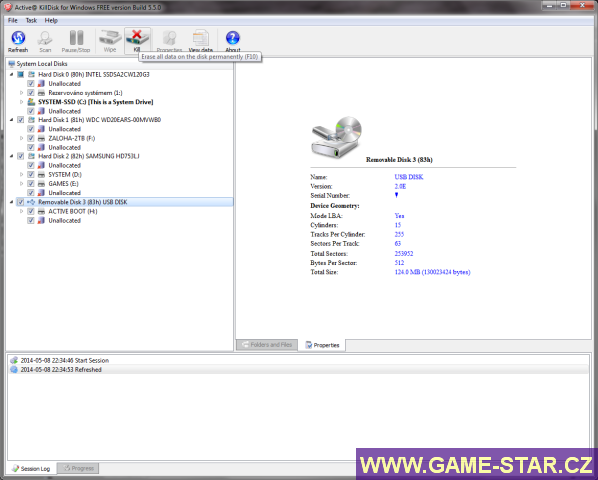Collapse the Hard Disk 0 tree node
This screenshot has width=598, height=480.
[x=11, y=74]
